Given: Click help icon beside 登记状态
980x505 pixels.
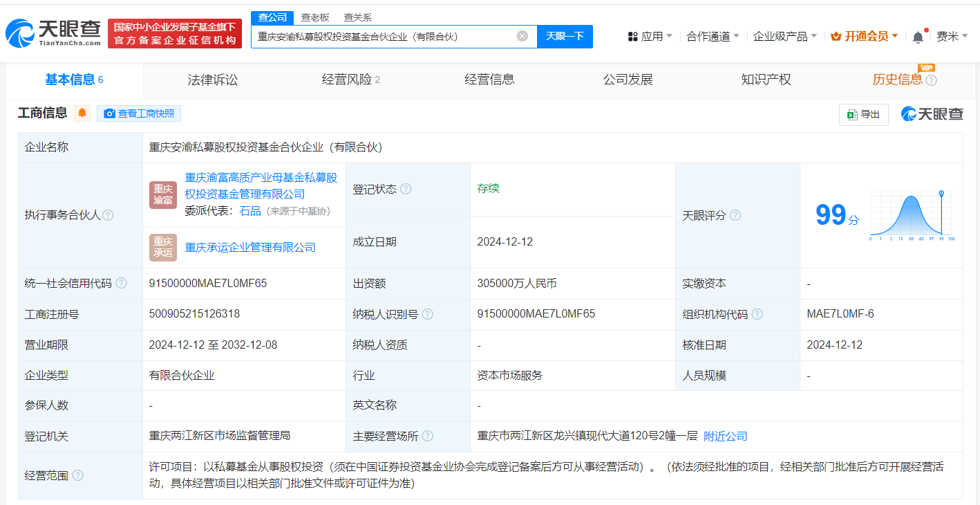Looking at the screenshot, I should point(406,190).
